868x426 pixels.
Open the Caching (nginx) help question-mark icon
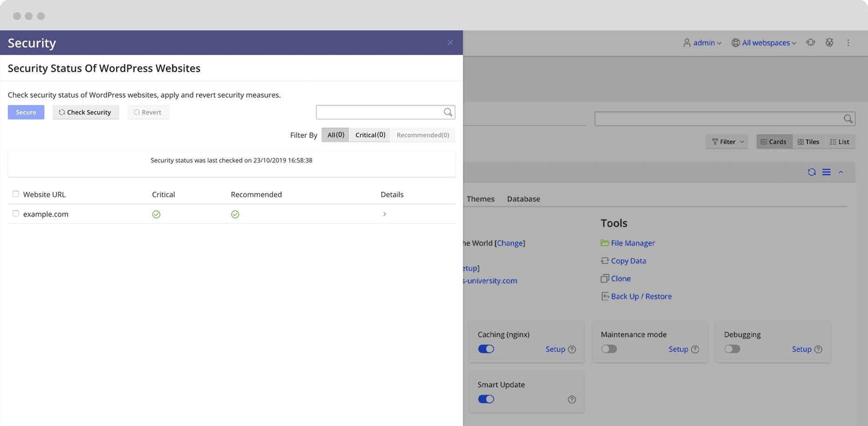click(572, 349)
